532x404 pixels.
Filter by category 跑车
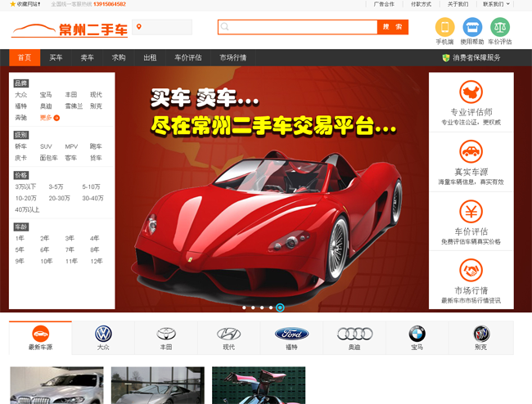point(96,146)
